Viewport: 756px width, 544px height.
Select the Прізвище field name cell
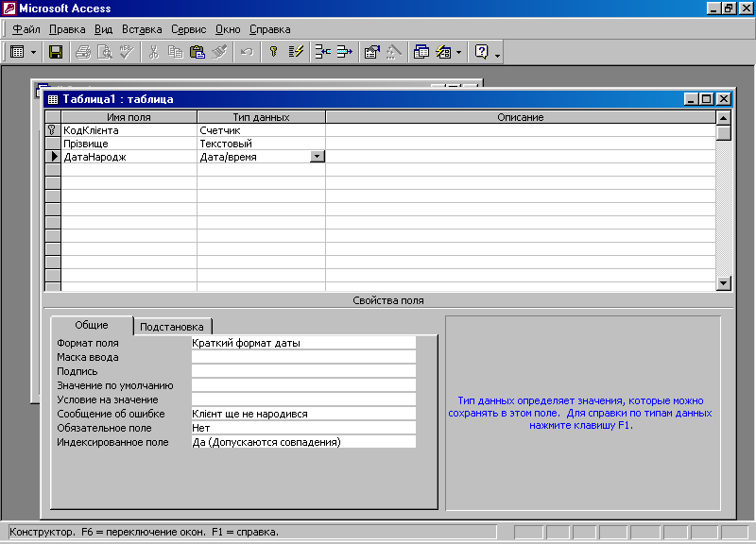[129, 144]
